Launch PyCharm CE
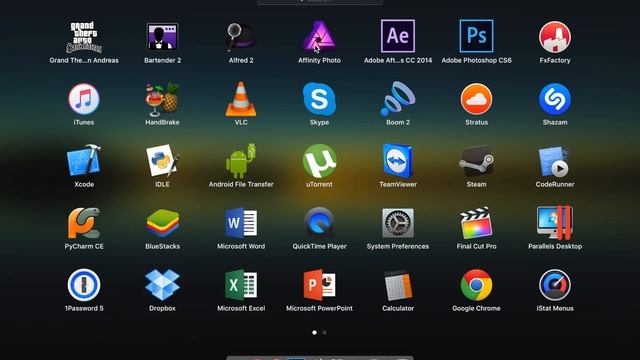Viewport: 640px width, 360px height. coord(84,223)
